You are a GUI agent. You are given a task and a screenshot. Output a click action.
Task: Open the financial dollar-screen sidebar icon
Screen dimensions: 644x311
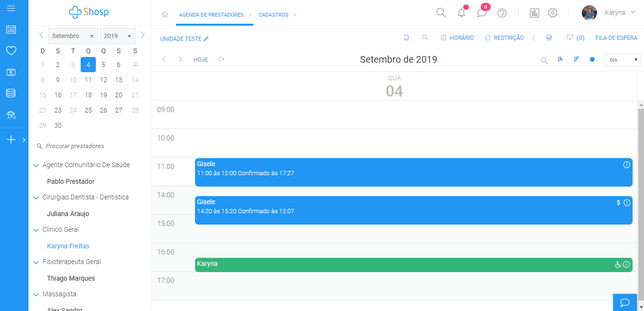tap(11, 72)
